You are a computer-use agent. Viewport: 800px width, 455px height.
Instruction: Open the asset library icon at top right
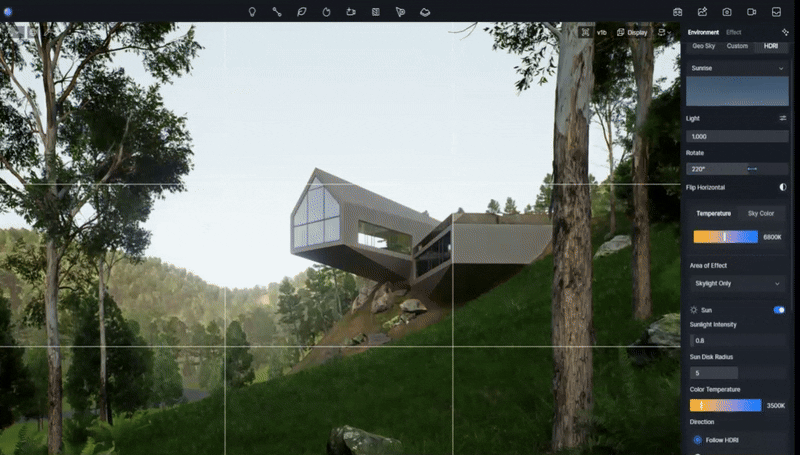pos(678,12)
